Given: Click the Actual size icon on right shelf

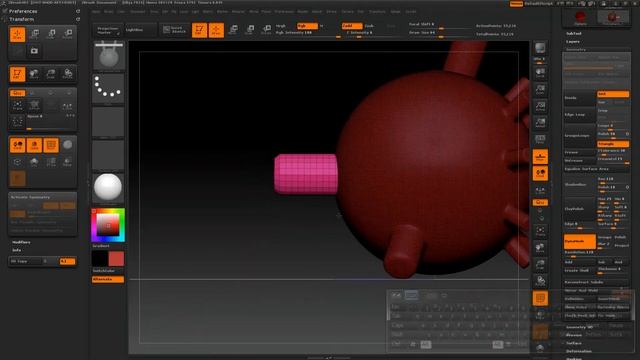Looking at the screenshot, I should point(540,107).
